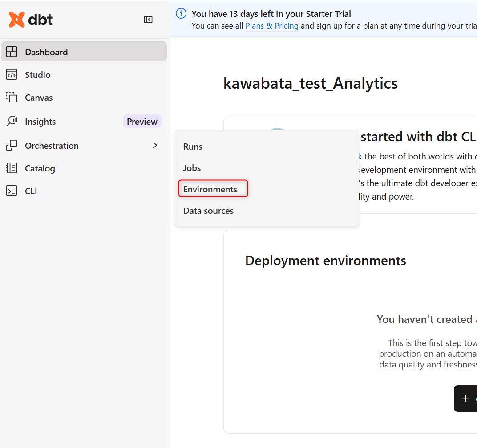
Task: Open Jobs from the Orchestration flyout
Action: [192, 168]
